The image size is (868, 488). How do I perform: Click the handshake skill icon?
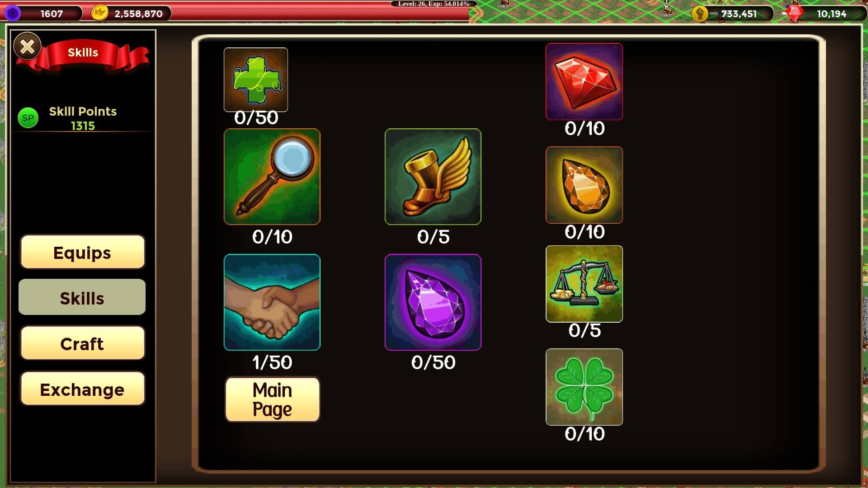(272, 302)
